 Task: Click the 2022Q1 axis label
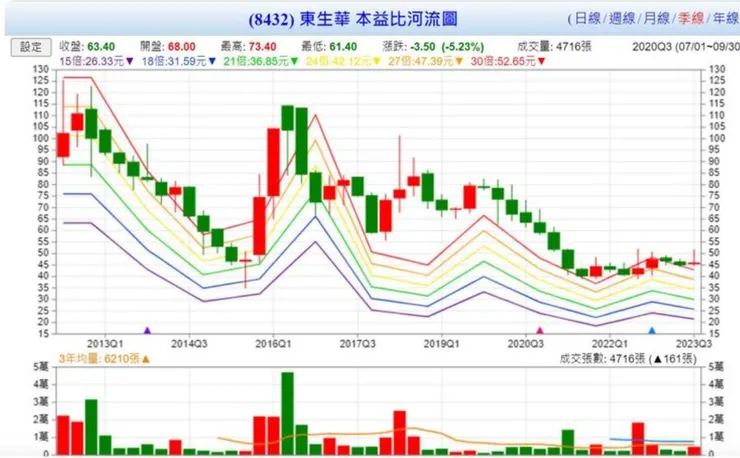(x=609, y=344)
